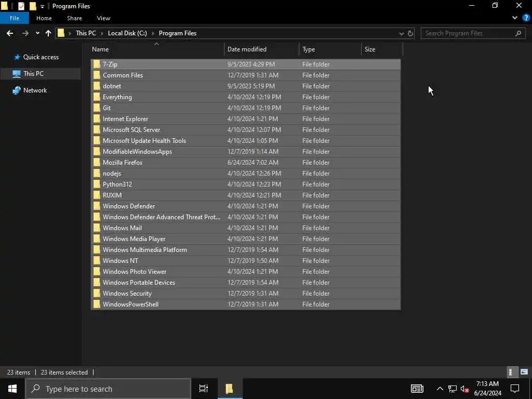Expand the address bar history dropdown
The image size is (532, 399).
click(x=402, y=33)
